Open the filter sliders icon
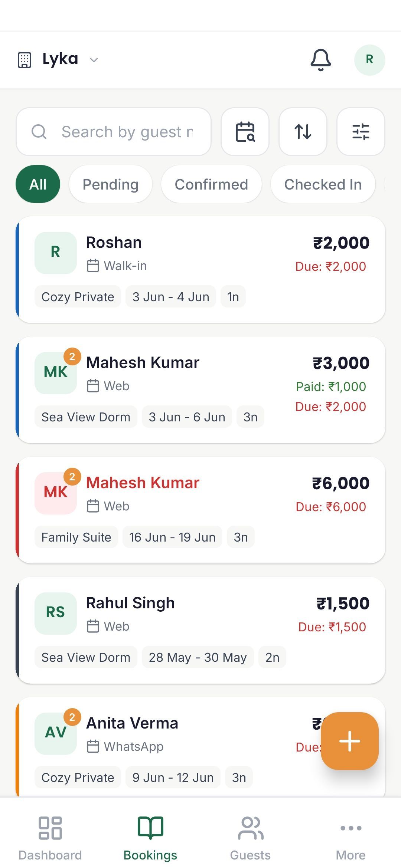 click(361, 132)
